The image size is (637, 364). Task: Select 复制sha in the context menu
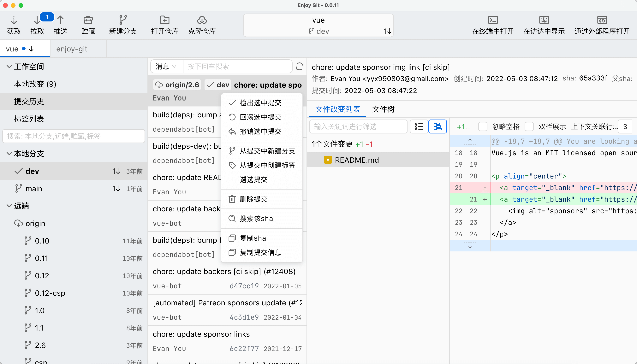(253, 238)
